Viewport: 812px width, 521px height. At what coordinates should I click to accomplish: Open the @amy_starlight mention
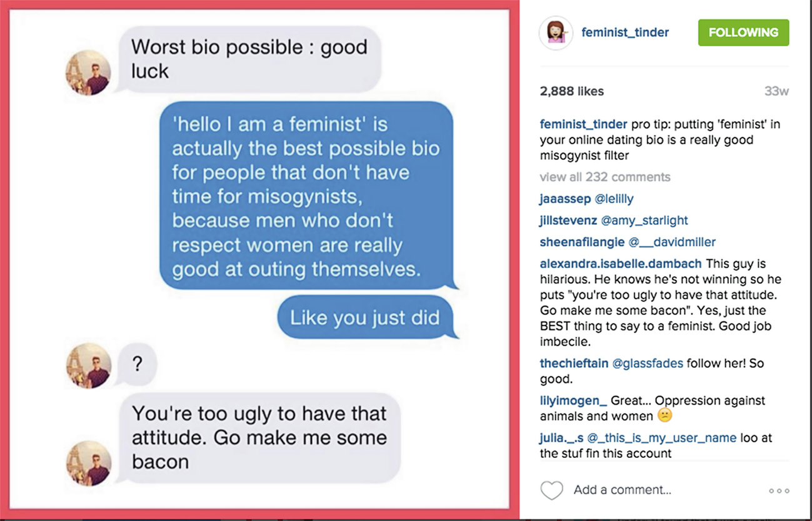(x=644, y=221)
